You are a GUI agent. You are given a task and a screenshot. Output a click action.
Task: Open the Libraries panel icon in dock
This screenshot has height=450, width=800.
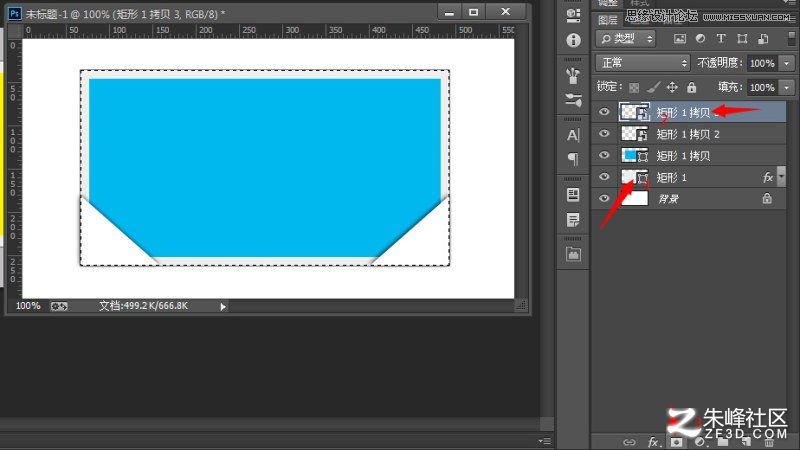click(x=573, y=254)
